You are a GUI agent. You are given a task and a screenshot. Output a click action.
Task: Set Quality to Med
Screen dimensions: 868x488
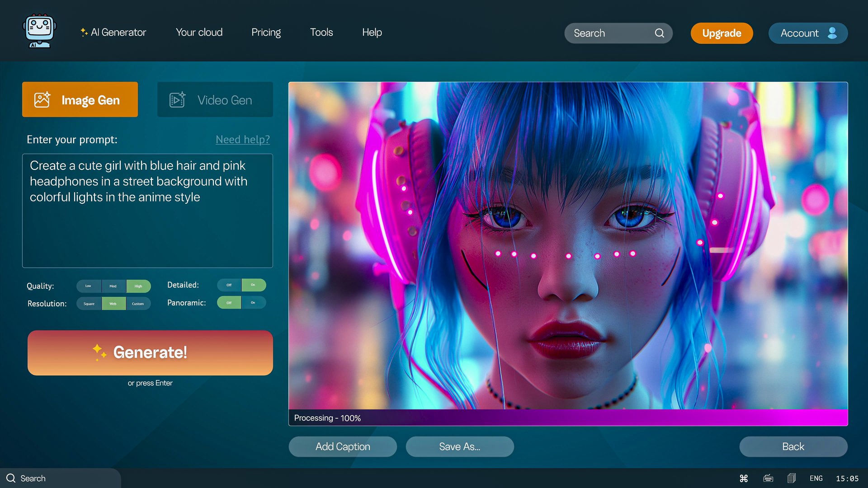(x=113, y=286)
